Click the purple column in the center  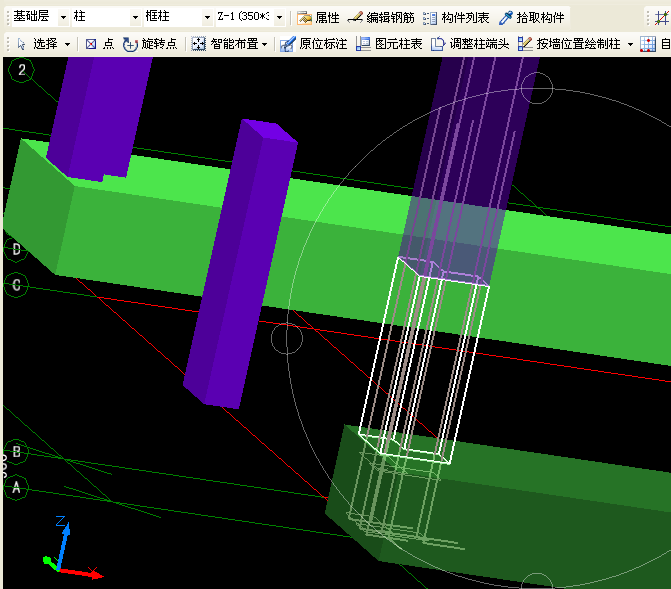240,265
